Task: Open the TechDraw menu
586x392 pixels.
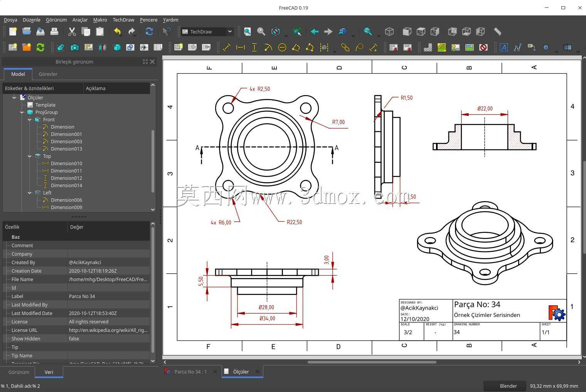Action: 123,20
